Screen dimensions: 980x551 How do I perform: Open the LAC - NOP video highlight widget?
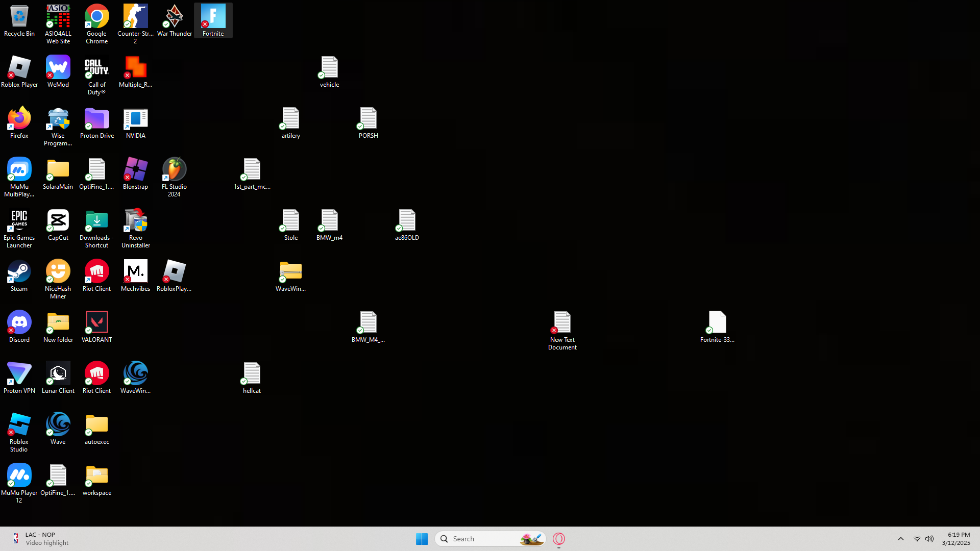[40, 539]
